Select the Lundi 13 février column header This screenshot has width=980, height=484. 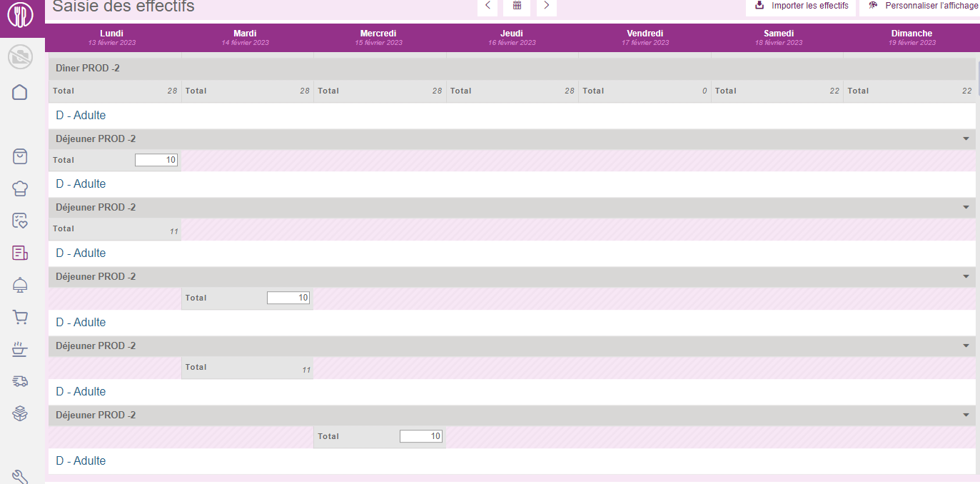coord(112,38)
